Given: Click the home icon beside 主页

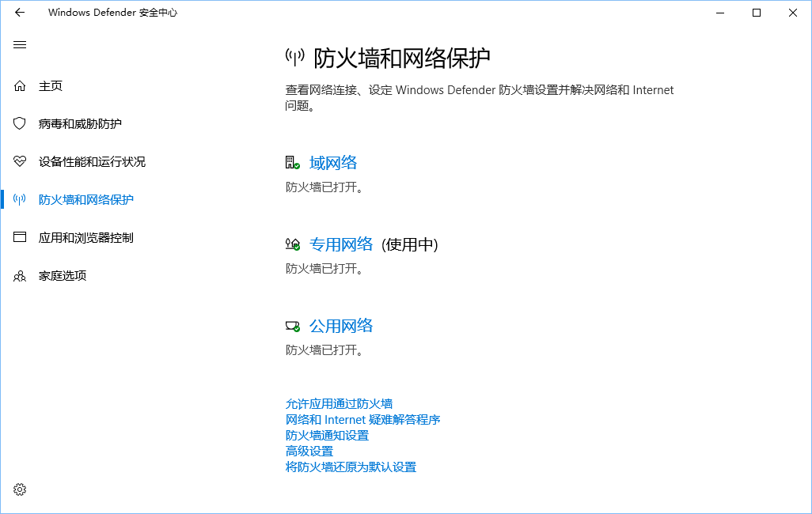Looking at the screenshot, I should 20,86.
